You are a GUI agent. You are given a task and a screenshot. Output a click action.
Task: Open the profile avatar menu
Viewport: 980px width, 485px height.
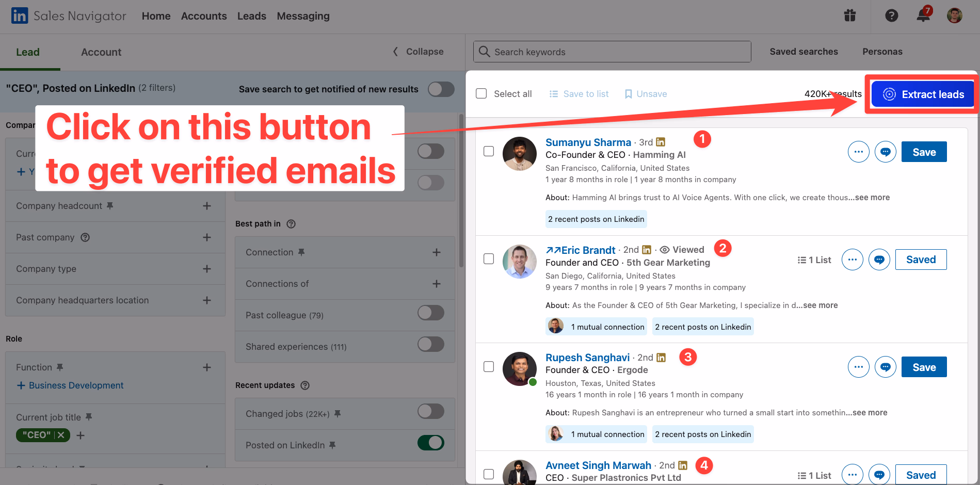tap(955, 15)
